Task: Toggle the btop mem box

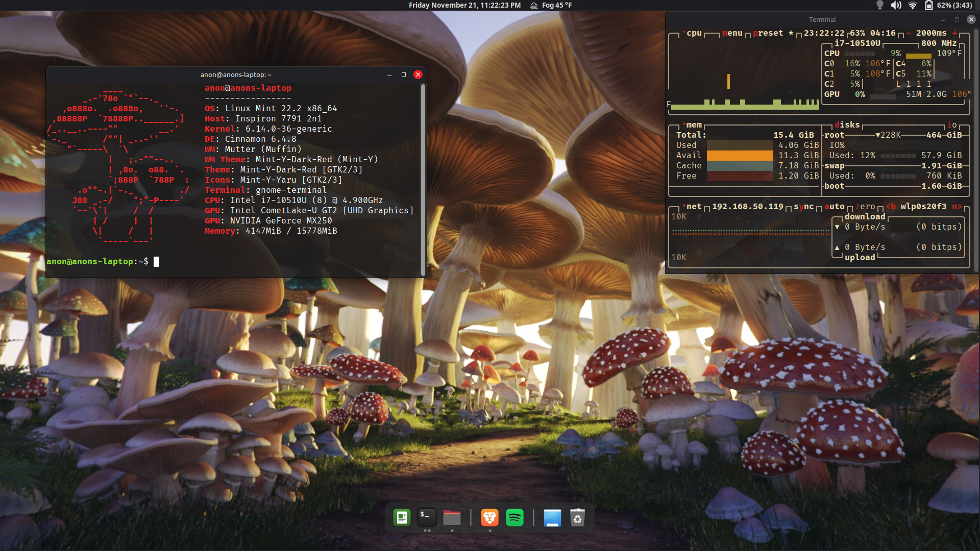Action: coord(694,125)
